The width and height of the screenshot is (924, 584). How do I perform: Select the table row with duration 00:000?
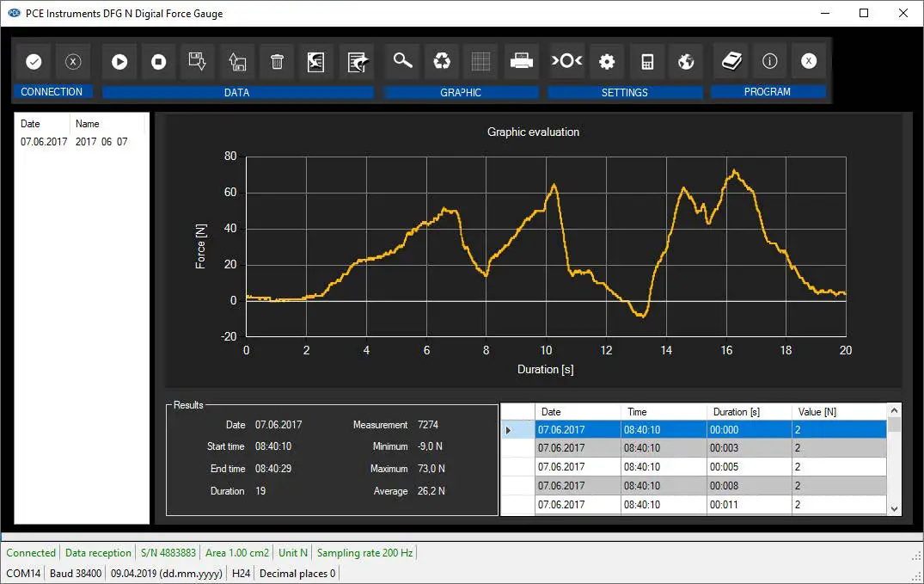711,429
